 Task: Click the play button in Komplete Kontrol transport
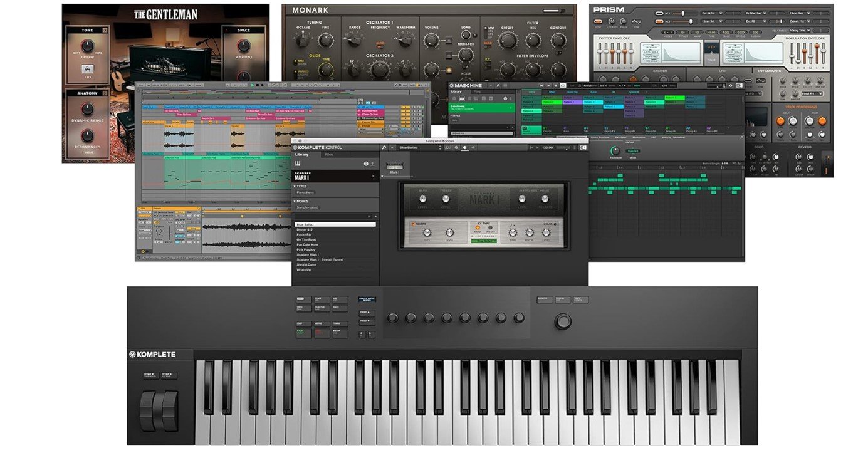537,147
